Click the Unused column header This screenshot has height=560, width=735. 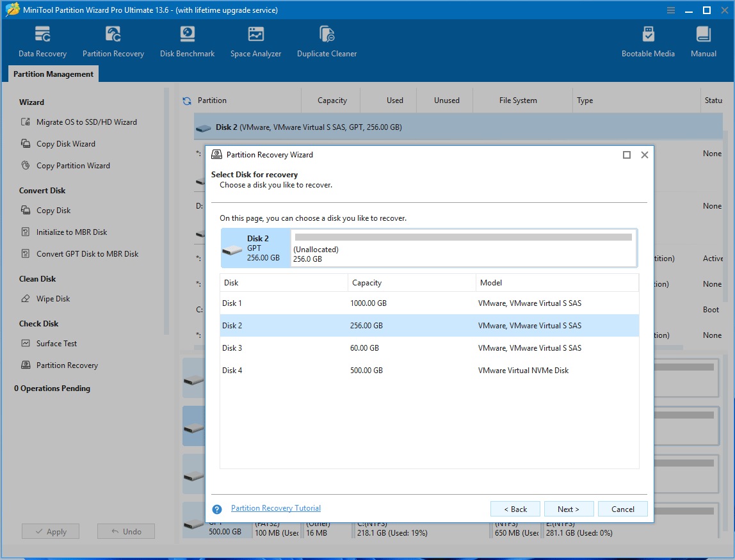(x=445, y=100)
